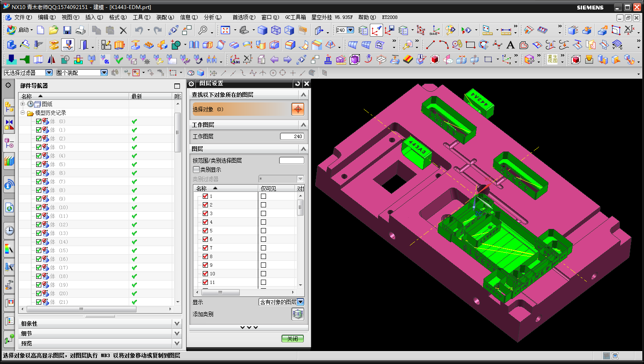Click the Select Object crosshair icon

(298, 109)
